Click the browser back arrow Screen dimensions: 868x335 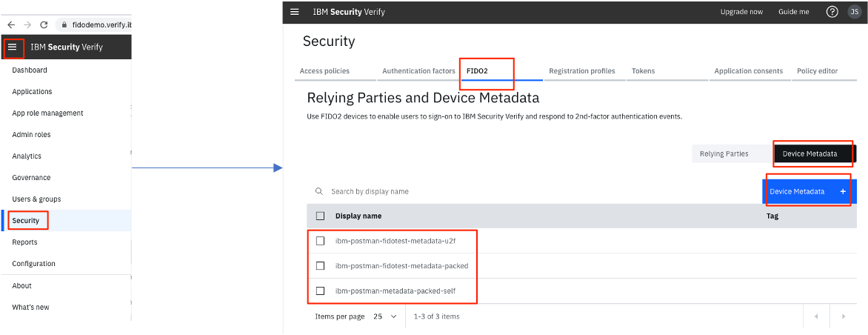point(10,24)
